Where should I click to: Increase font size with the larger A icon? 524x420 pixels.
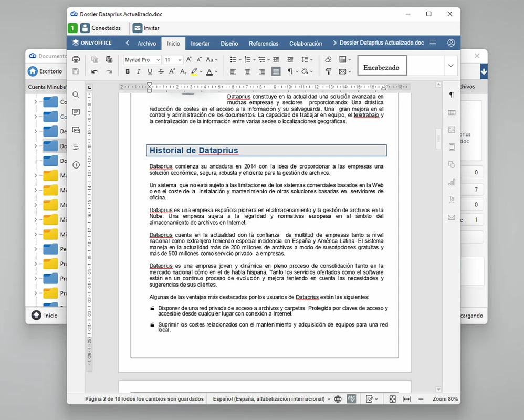(189, 59)
